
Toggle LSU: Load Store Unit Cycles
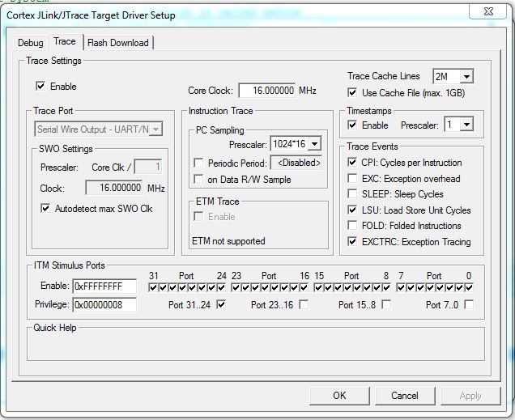point(352,210)
